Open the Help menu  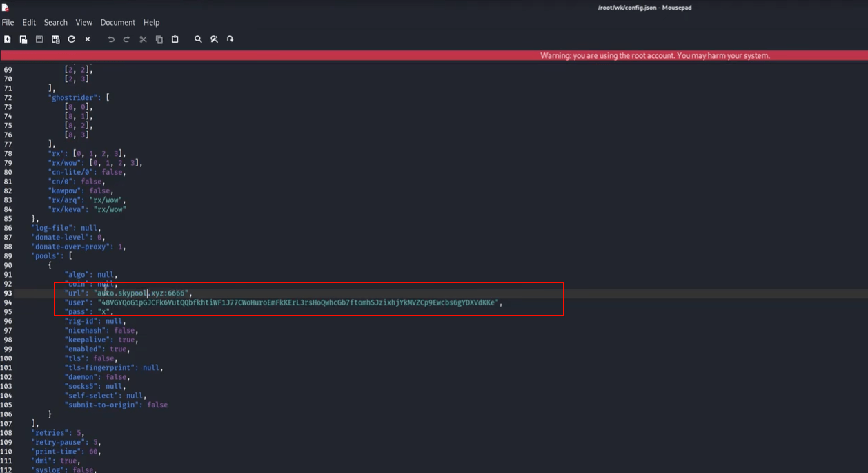[151, 22]
